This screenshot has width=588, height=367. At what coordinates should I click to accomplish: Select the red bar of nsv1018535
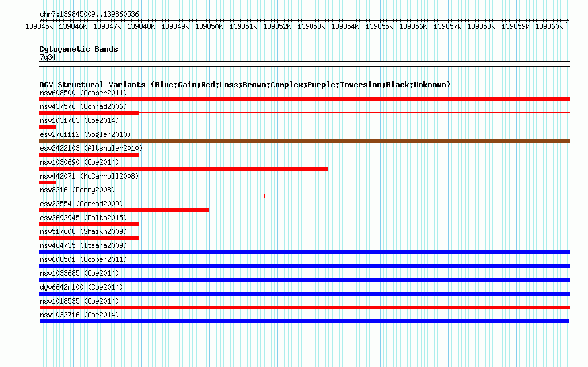coord(304,307)
